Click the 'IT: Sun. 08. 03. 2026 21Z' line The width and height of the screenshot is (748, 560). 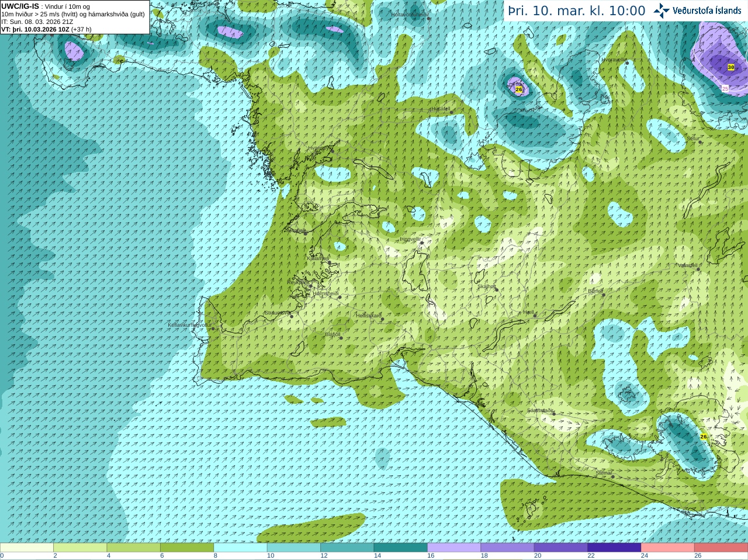tap(37, 22)
